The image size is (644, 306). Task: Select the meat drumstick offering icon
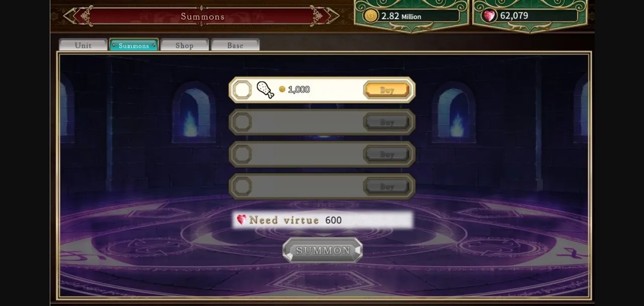265,89
